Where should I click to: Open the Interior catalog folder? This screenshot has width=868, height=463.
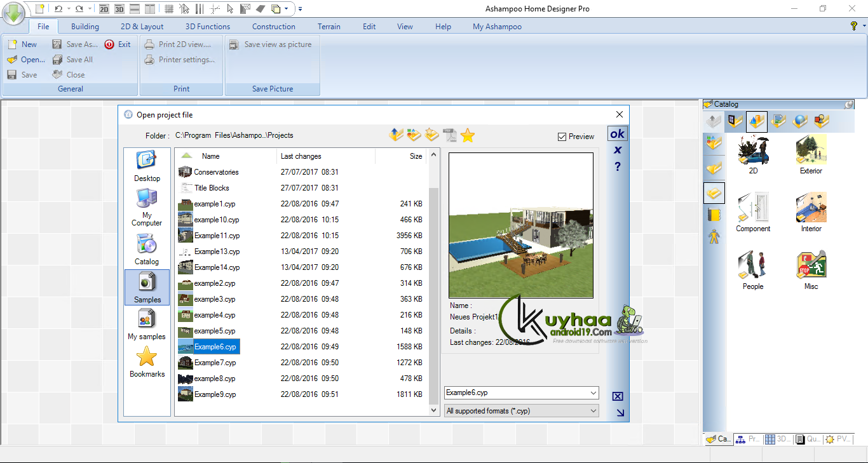coord(811,213)
